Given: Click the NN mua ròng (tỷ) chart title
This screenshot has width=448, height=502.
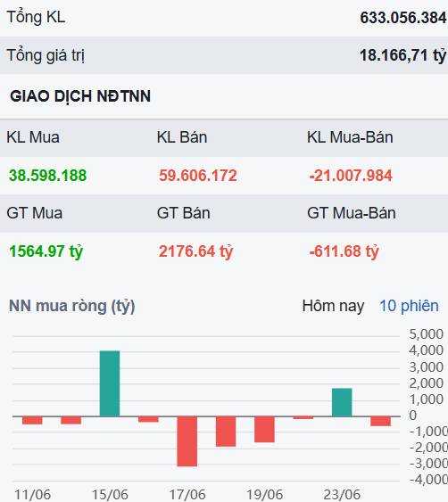Looking at the screenshot, I should point(72,306).
